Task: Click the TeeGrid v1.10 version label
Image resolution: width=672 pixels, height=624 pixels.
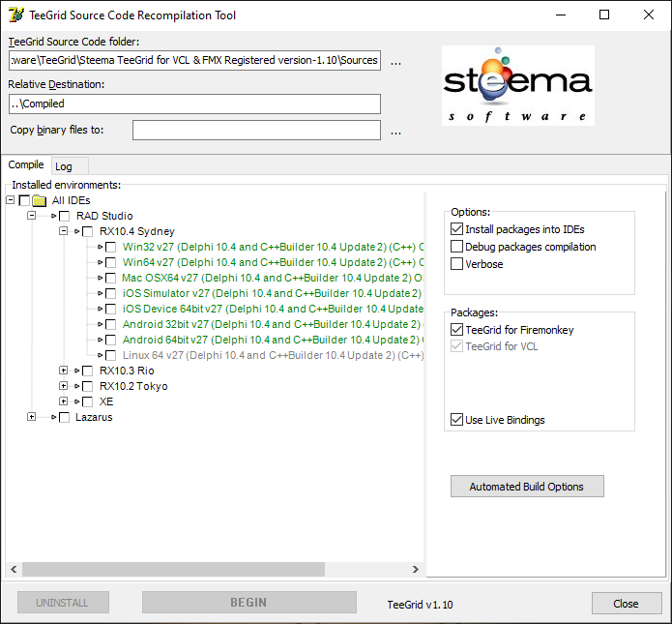Action: coord(420,605)
